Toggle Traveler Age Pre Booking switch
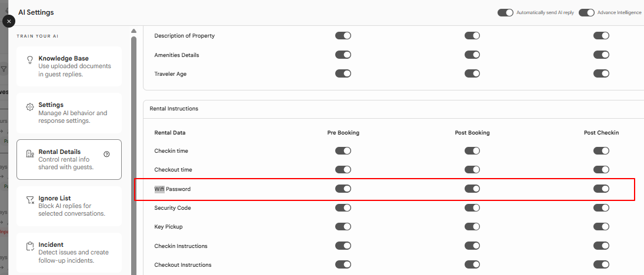Viewport: 644px width, 275px height. pos(343,73)
